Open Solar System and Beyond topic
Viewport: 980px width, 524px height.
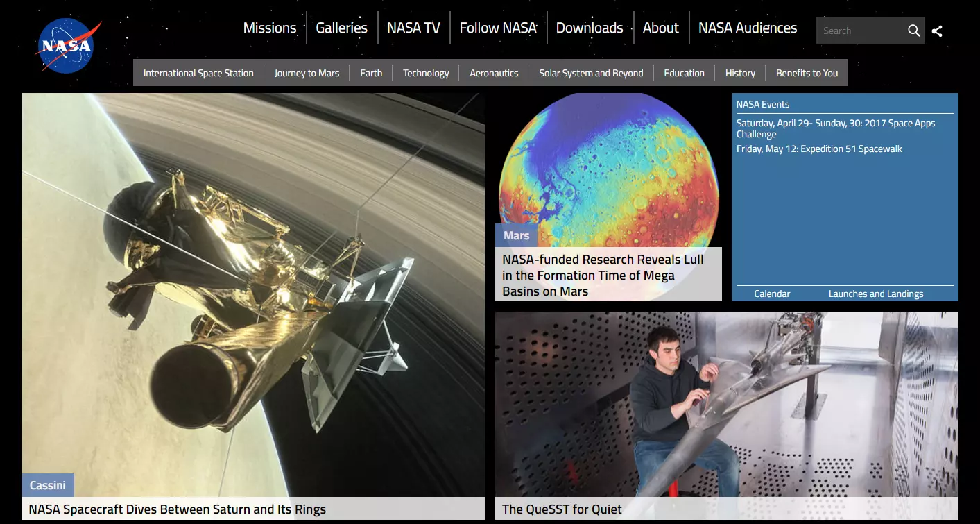[x=591, y=73]
